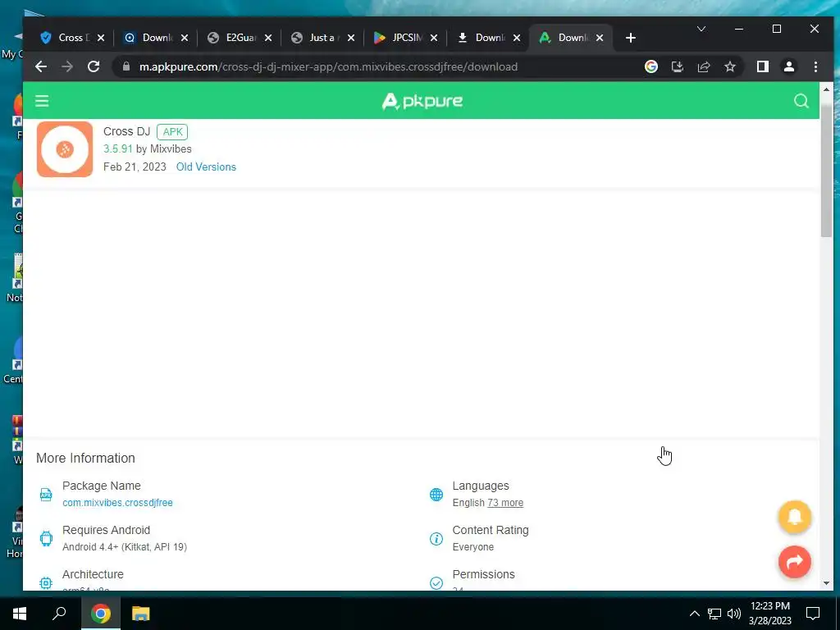Image resolution: width=840 pixels, height=630 pixels.
Task: Open Chrome three-dot menu
Action: tap(815, 66)
